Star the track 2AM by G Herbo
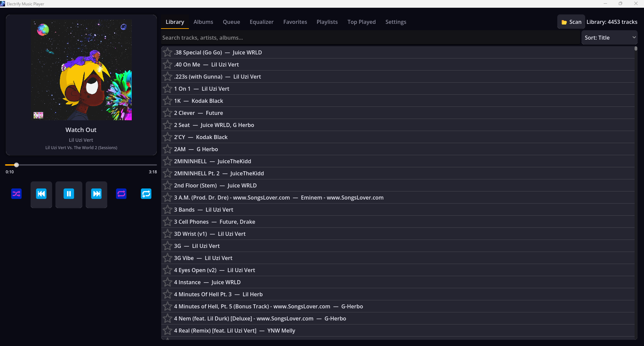The image size is (644, 346). click(167, 149)
